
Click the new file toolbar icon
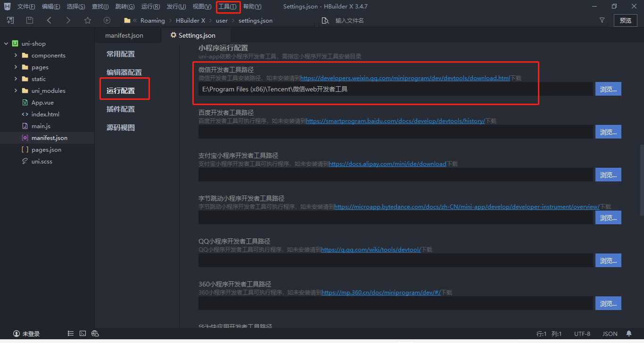coord(10,20)
